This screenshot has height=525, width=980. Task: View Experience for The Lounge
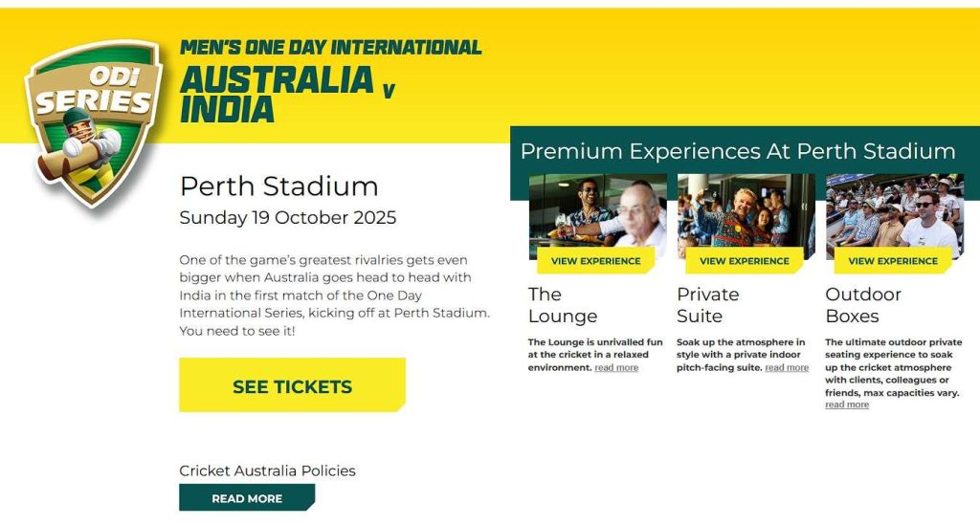[595, 261]
